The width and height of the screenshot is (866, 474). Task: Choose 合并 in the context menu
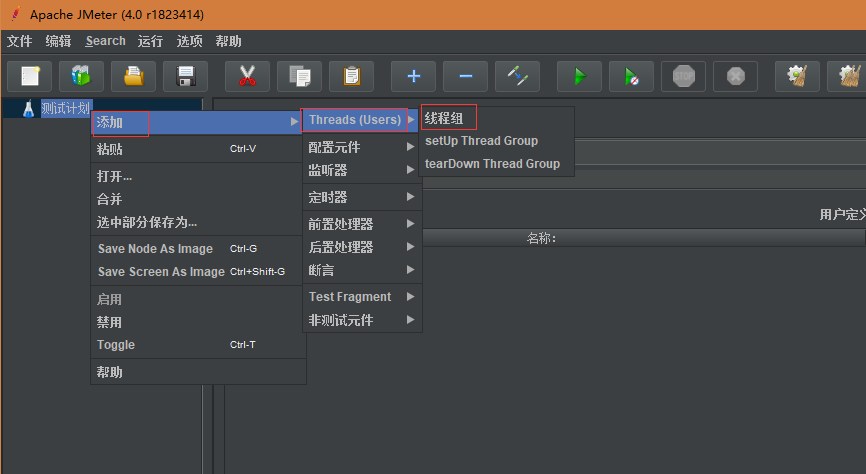[x=197, y=199]
